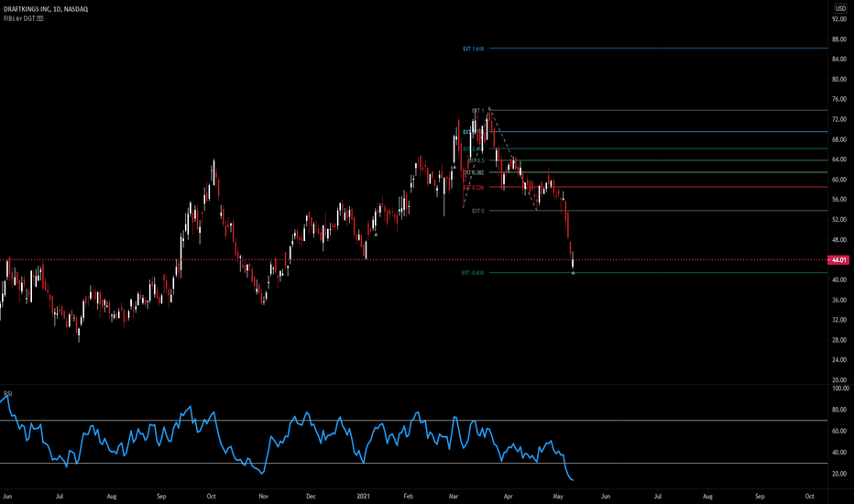Screen dimensions: 854x504
Task: Select the EXT 1 Fibonacci label
Action: [477, 111]
